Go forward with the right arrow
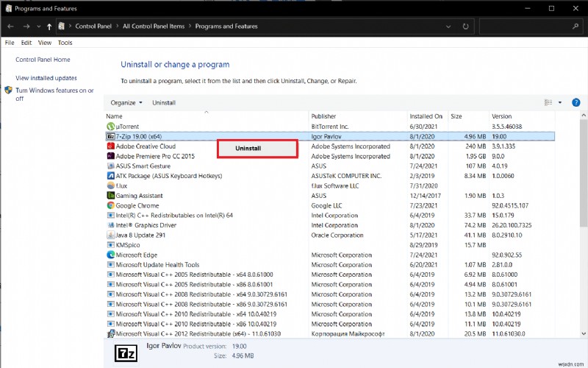The height and width of the screenshot is (368, 588). point(26,26)
